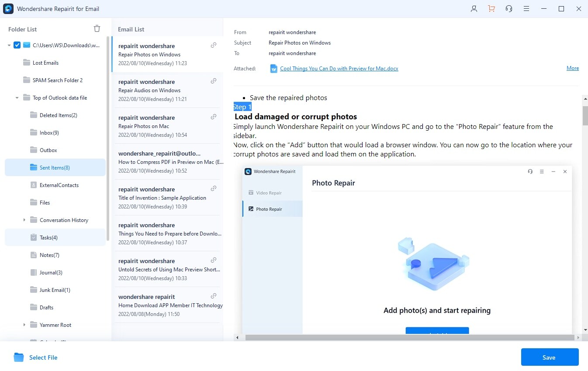Collapse the Top of Outlook data file node
The image size is (588, 371).
tap(17, 97)
